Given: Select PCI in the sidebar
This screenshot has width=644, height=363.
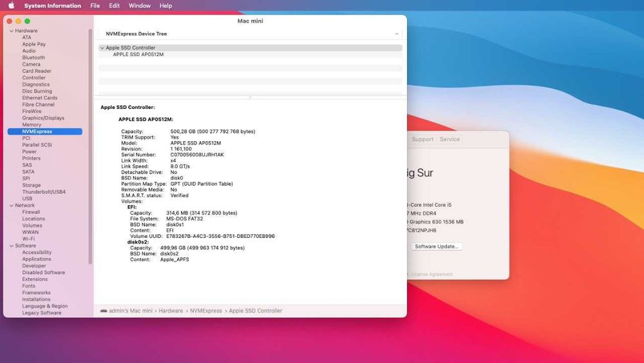Looking at the screenshot, I should [26, 138].
